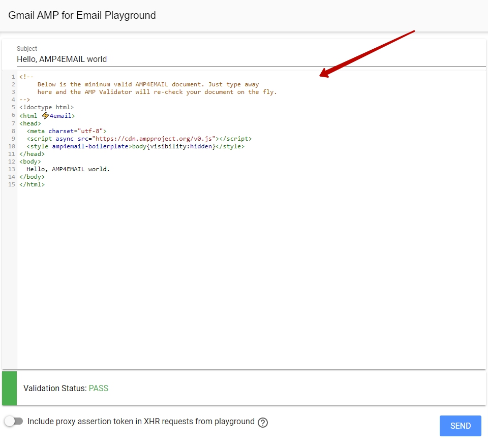The image size is (488, 448).
Task: Click the opening <head> tag
Action: [30, 123]
